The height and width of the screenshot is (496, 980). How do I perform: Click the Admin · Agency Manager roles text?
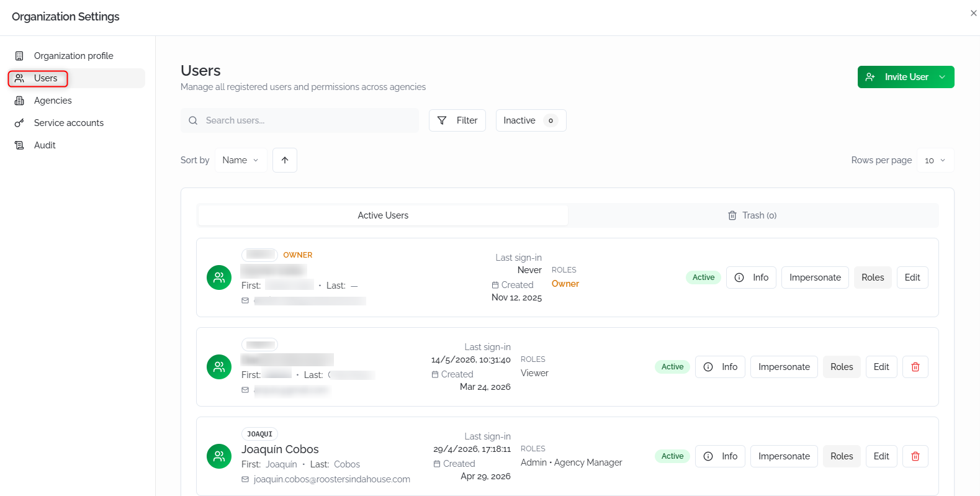[571, 462]
